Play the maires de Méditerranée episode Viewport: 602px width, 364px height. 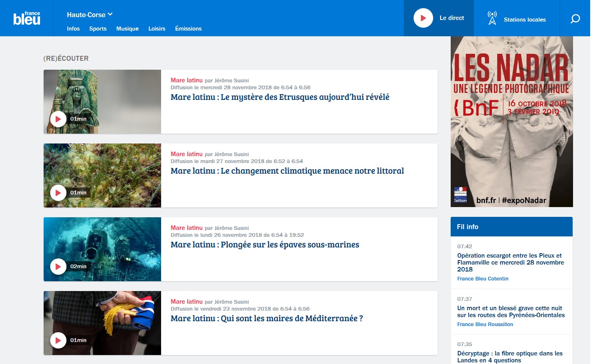(58, 340)
